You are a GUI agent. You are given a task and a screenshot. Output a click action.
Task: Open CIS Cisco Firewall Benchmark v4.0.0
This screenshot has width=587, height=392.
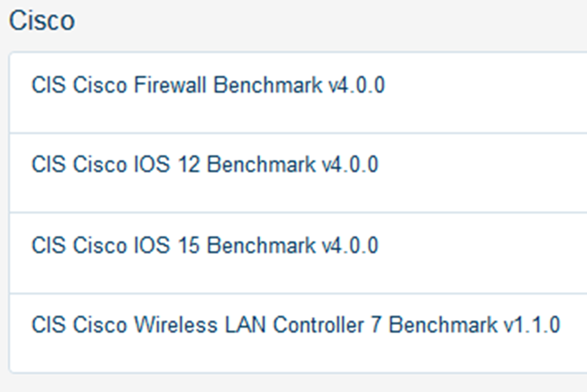(x=208, y=85)
